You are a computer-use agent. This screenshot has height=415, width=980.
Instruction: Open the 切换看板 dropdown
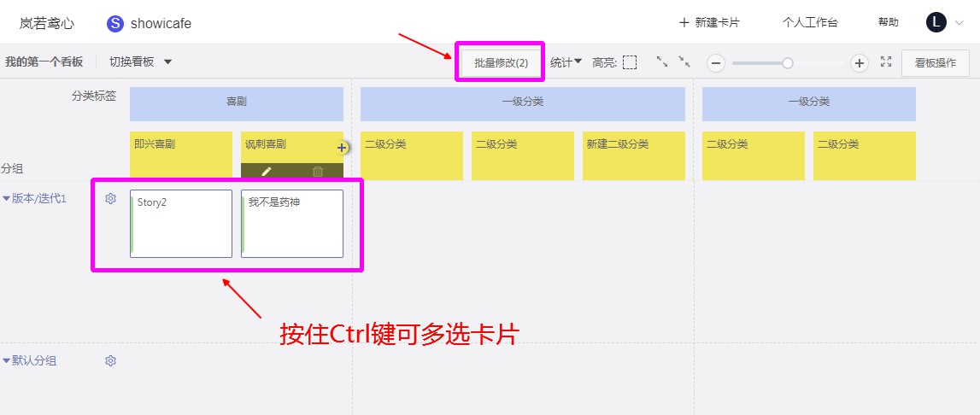(141, 61)
